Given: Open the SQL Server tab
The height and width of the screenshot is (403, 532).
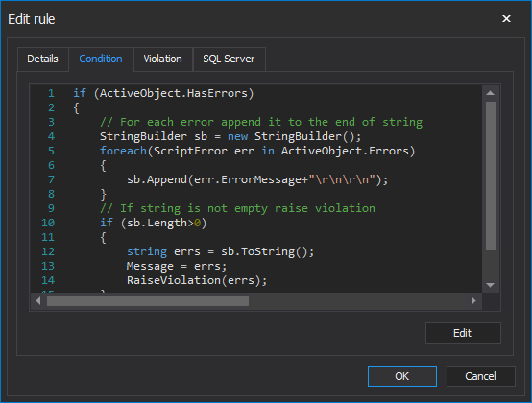Looking at the screenshot, I should (x=229, y=59).
